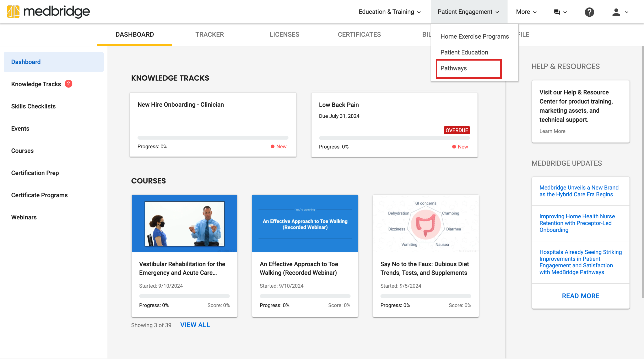Image resolution: width=644 pixels, height=359 pixels.
Task: Open the messages chat icon
Action: pyautogui.click(x=557, y=12)
